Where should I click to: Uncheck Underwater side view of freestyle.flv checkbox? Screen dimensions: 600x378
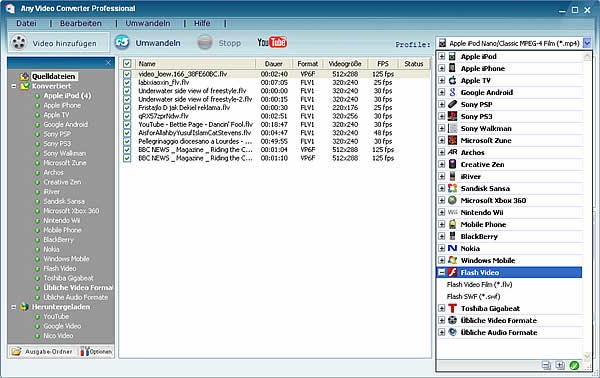pos(127,91)
